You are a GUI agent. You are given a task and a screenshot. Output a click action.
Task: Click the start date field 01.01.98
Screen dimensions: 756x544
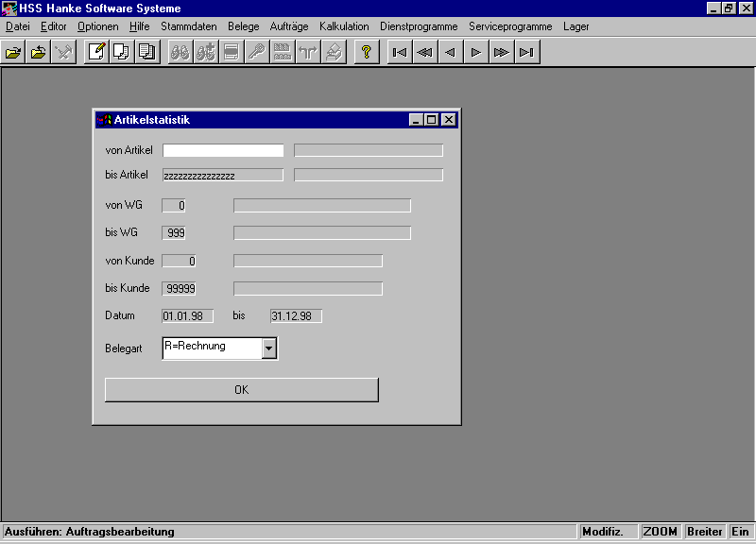(x=188, y=315)
